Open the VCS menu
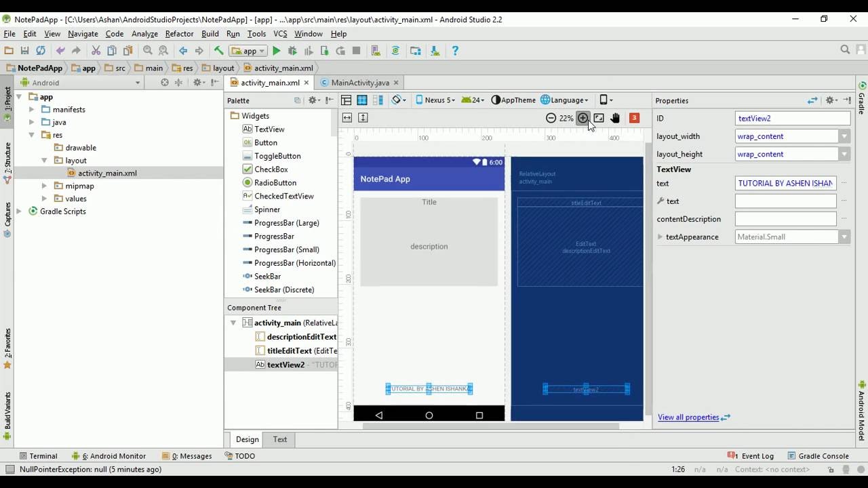This screenshot has width=868, height=488. pyautogui.click(x=280, y=34)
